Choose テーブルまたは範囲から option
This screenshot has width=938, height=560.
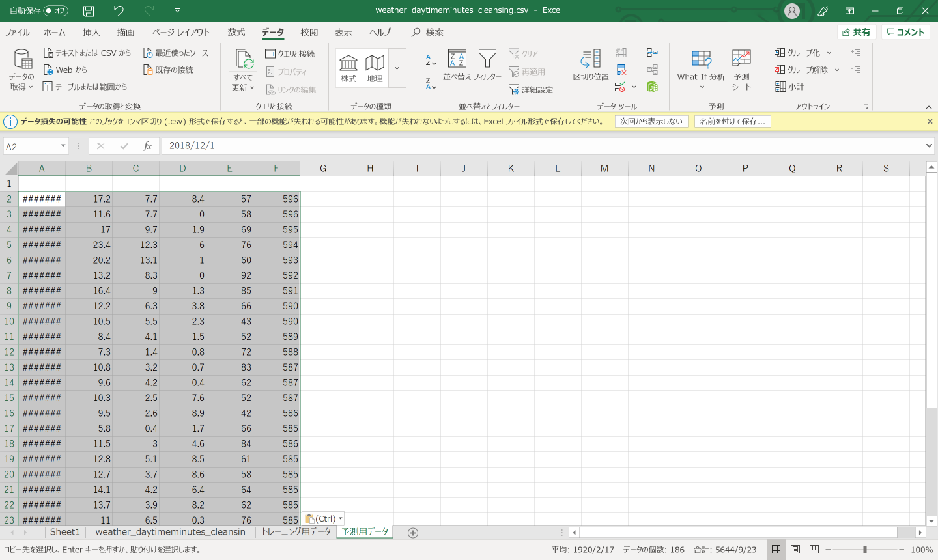point(85,87)
